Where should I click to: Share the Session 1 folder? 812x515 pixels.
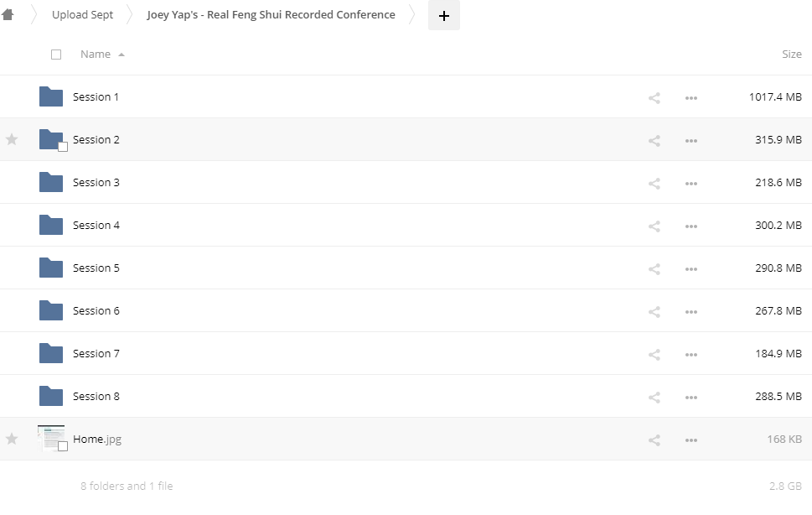coord(654,97)
